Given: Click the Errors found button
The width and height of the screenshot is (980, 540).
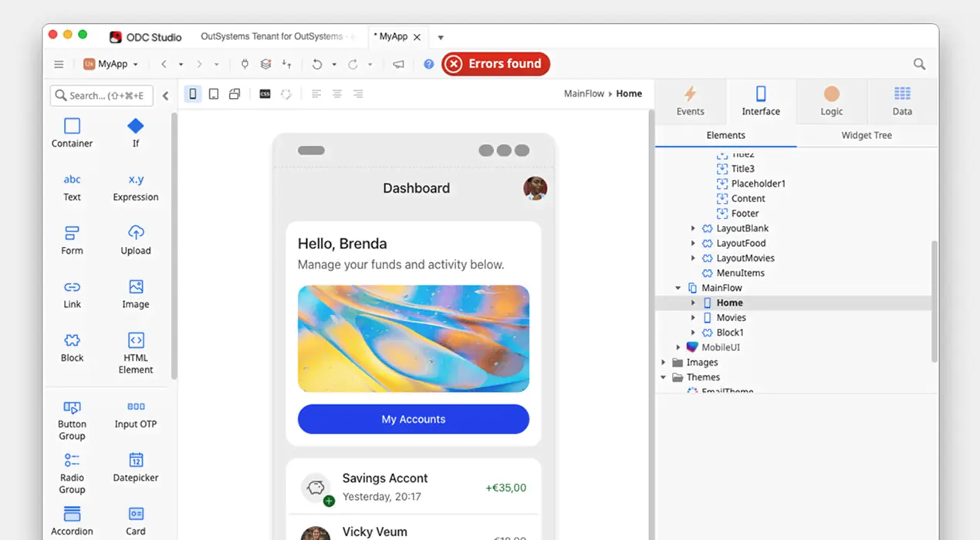Looking at the screenshot, I should (495, 64).
